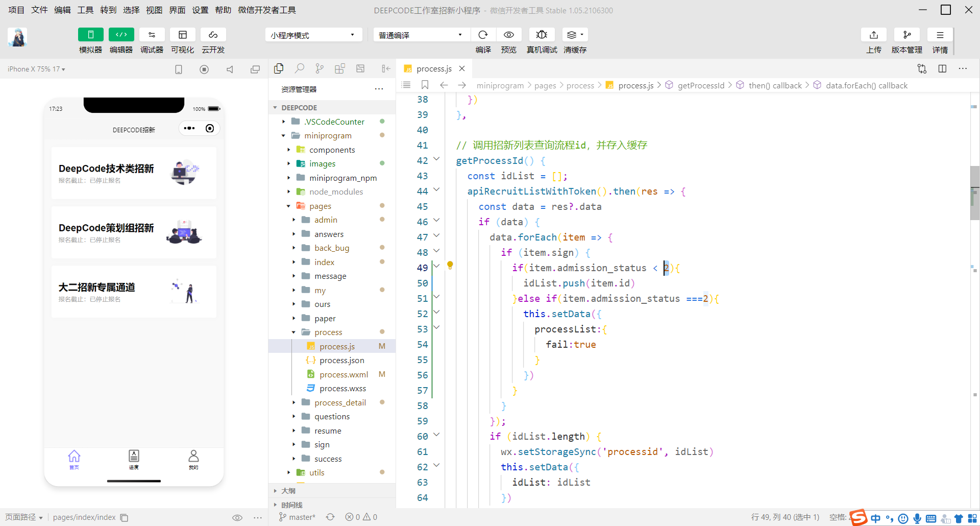Open the 文件 menu
Screen dimensions: 980x526
(x=39, y=10)
